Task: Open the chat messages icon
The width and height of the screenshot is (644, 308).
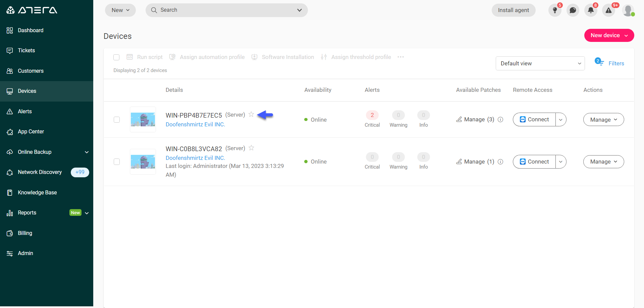Action: [573, 10]
